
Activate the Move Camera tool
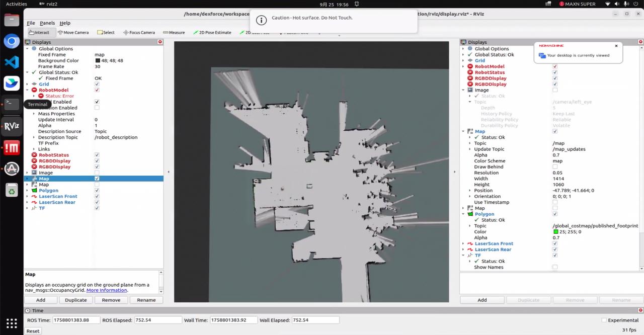[73, 32]
